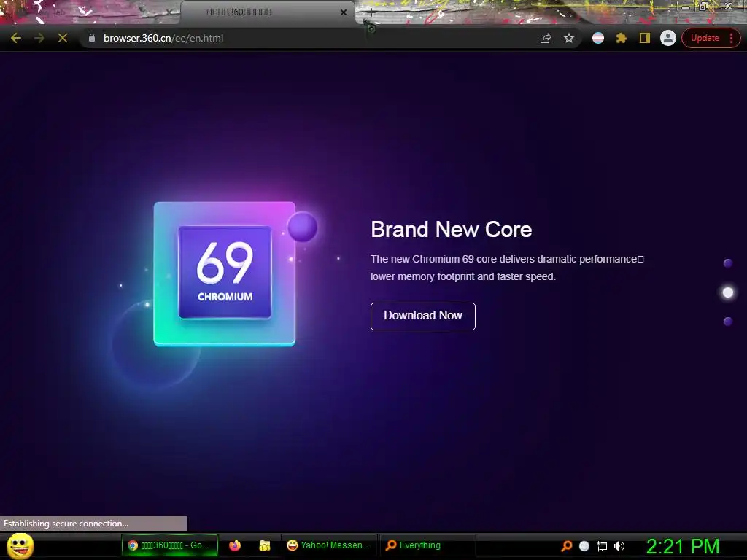Open the network tray icon
This screenshot has width=747, height=560.
[602, 546]
